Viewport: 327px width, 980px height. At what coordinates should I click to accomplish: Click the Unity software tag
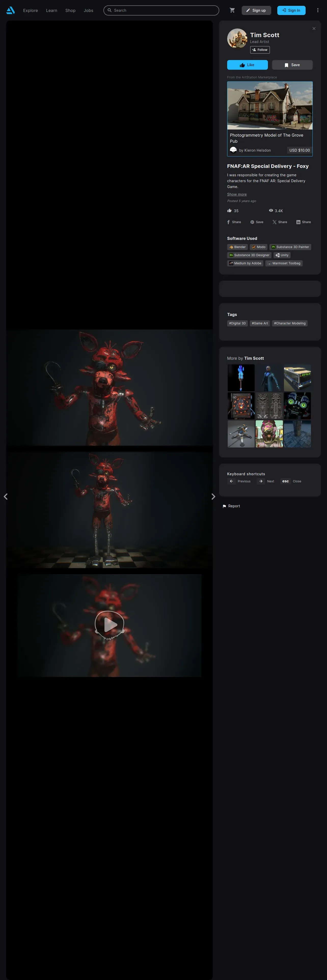click(x=282, y=255)
